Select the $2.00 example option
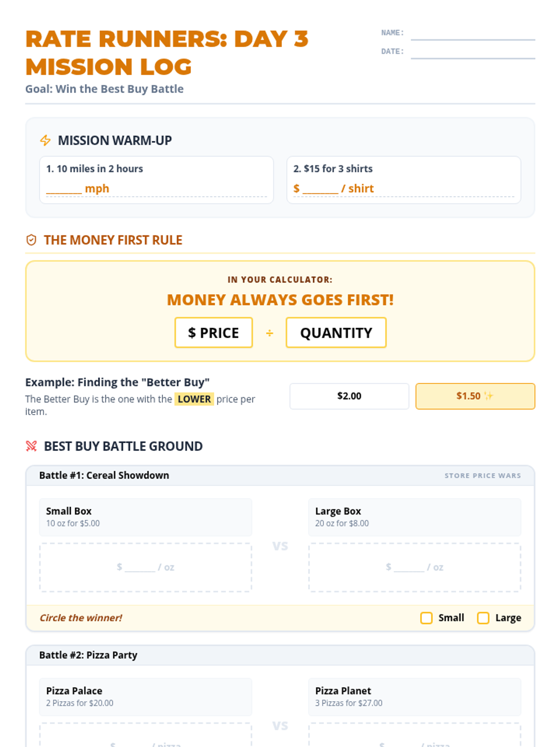Viewport: 560px width, 747px height. (x=349, y=396)
